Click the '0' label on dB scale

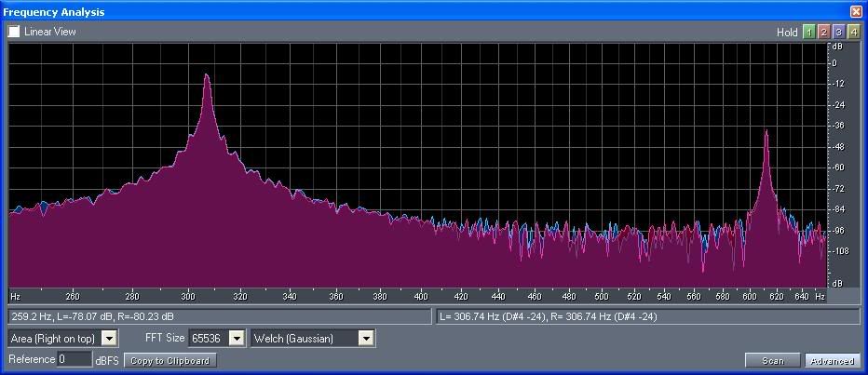coord(834,62)
